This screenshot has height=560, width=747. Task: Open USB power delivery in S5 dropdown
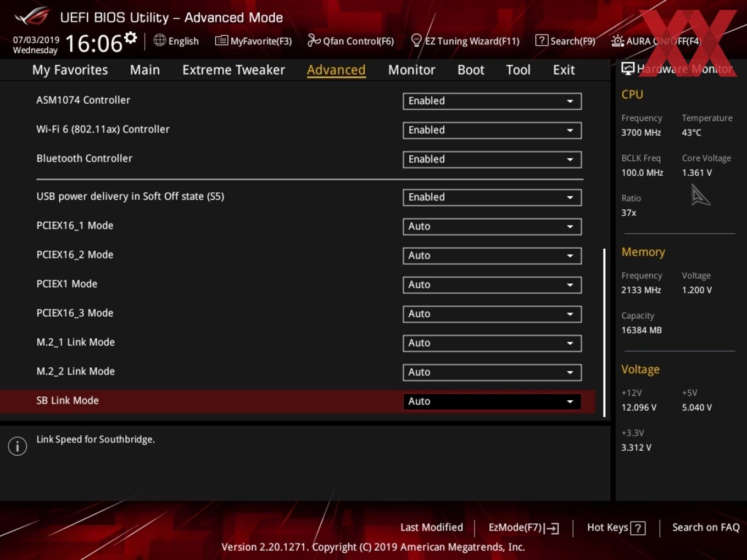[x=492, y=197]
